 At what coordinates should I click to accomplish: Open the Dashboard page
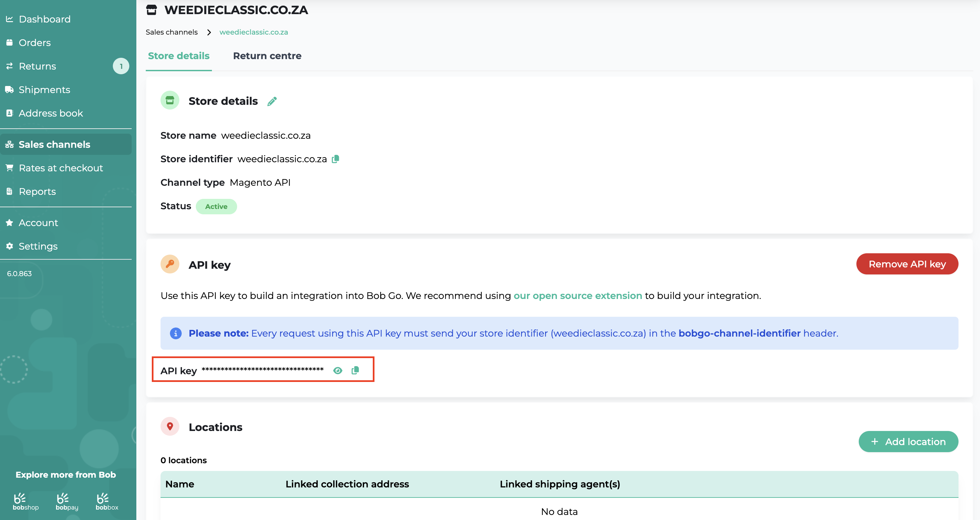pos(45,19)
